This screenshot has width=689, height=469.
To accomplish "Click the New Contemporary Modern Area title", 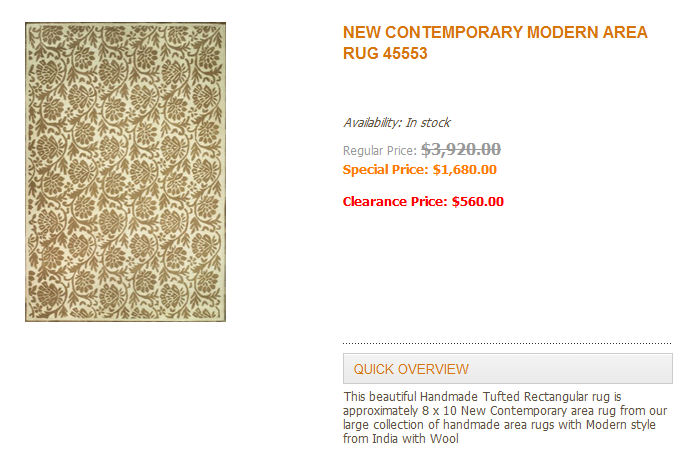I will [x=495, y=33].
